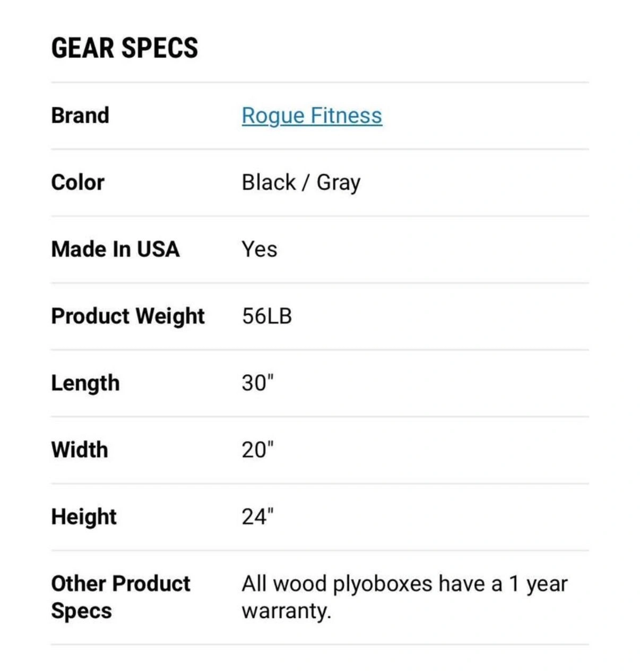Click the GEAR SPECS heading
640x672 pixels.
125,48
